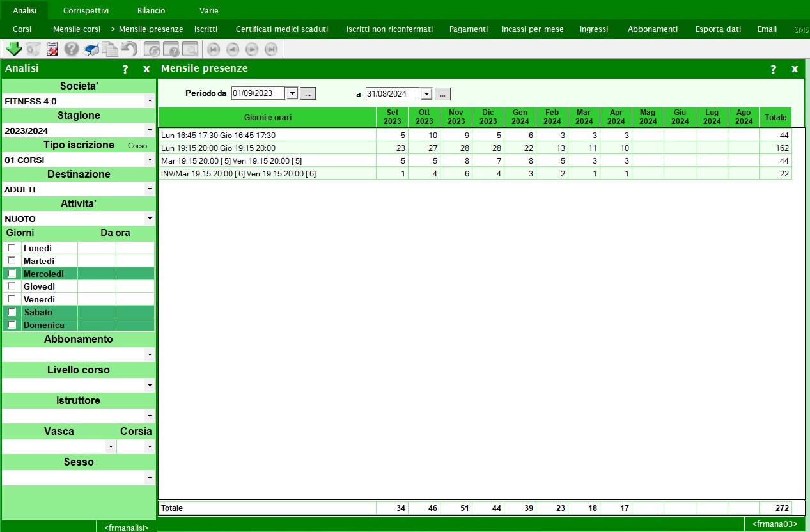Tick the Martedi checkbox
The width and height of the screenshot is (810, 532).
click(x=12, y=261)
